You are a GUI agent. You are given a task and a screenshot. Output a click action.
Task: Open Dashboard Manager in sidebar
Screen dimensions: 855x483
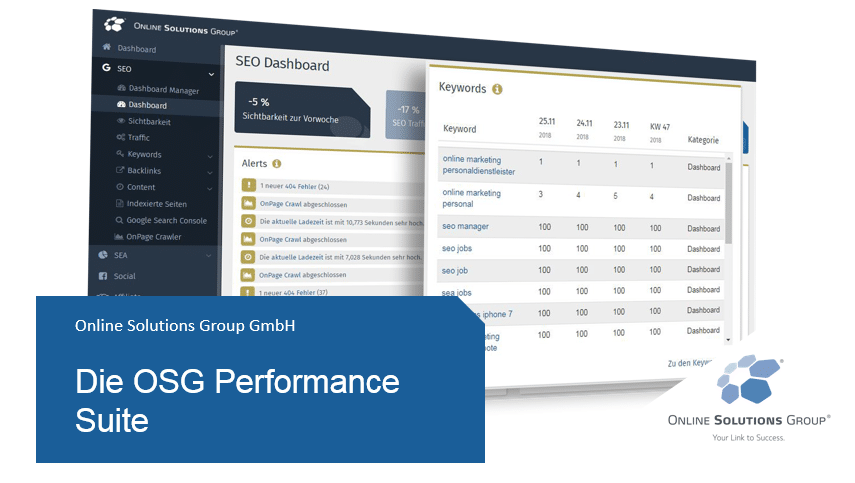(x=164, y=89)
